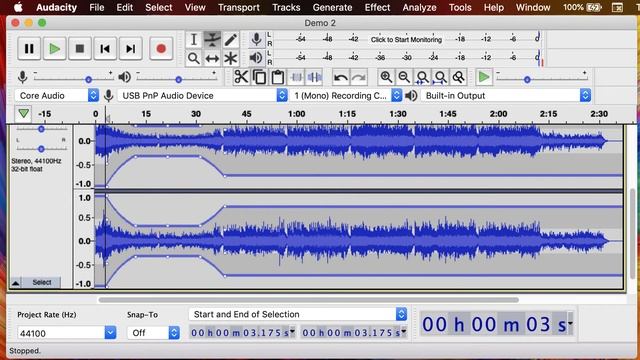640x360 pixels.
Task: Open the Core Audio host dropdown
Action: [x=57, y=96]
